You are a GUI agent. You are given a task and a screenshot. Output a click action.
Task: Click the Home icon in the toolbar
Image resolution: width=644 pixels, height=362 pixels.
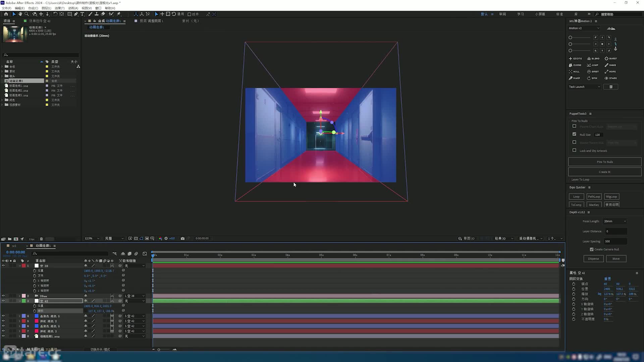click(6, 14)
